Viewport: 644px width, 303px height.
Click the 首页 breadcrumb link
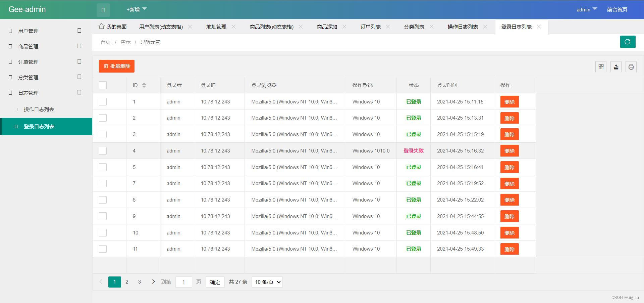click(106, 42)
